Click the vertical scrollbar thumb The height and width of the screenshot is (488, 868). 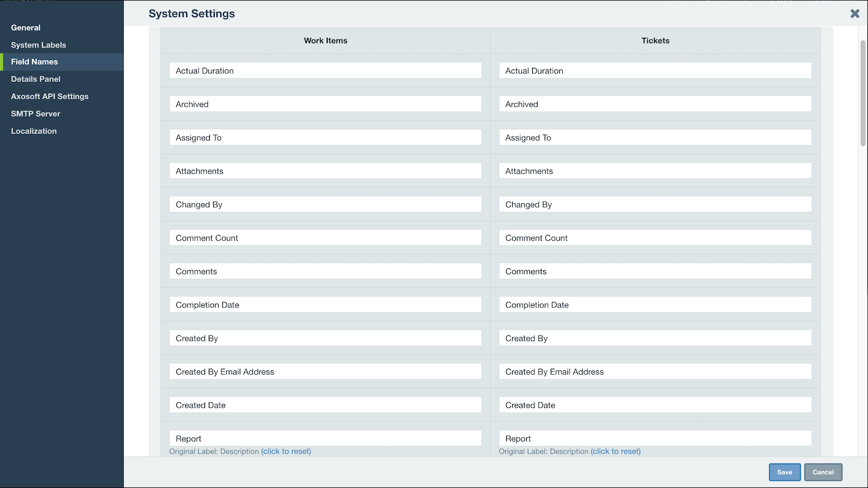pos(863,92)
